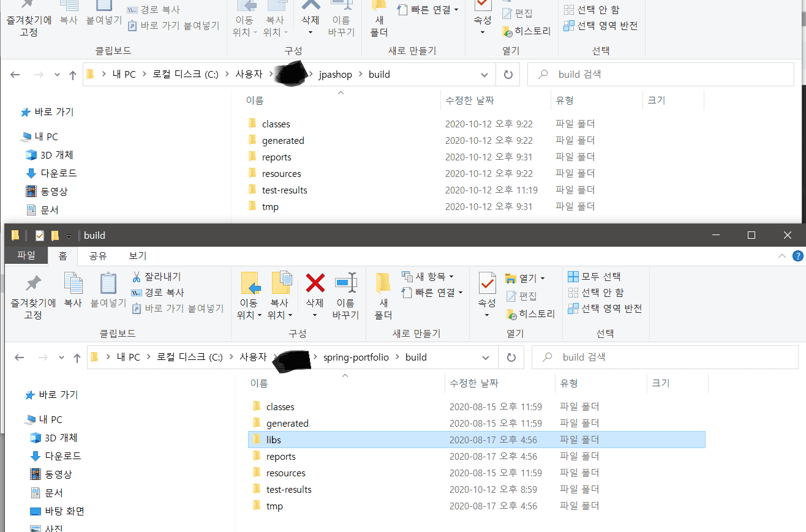Select the 잘라내기 (Cut) icon
The width and height of the screenshot is (806, 532).
149,276
